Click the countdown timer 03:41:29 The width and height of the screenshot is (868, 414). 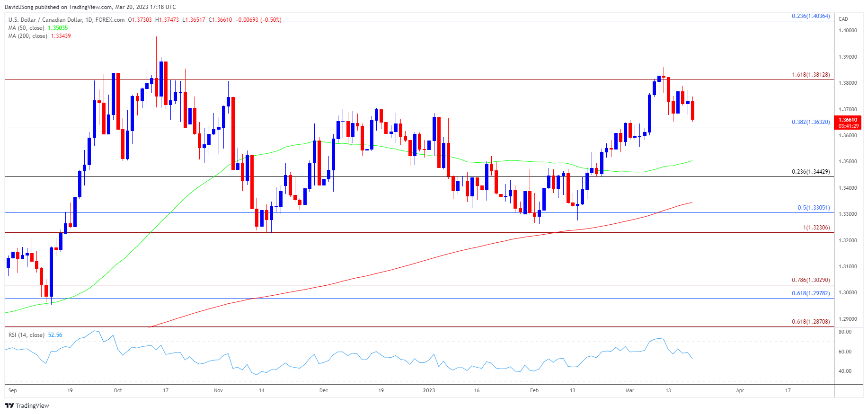848,126
